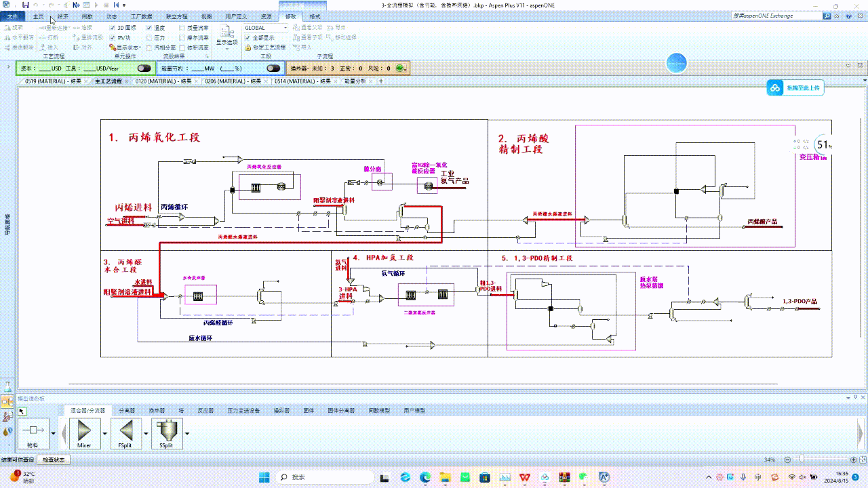Click the 锁定工艺流程 lock icon
This screenshot has width=868, height=488.
[248, 47]
